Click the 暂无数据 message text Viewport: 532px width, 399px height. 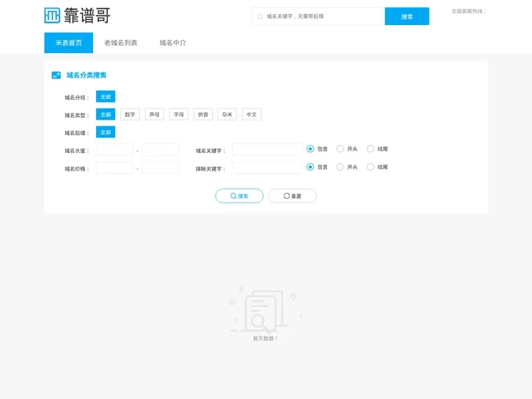point(265,338)
